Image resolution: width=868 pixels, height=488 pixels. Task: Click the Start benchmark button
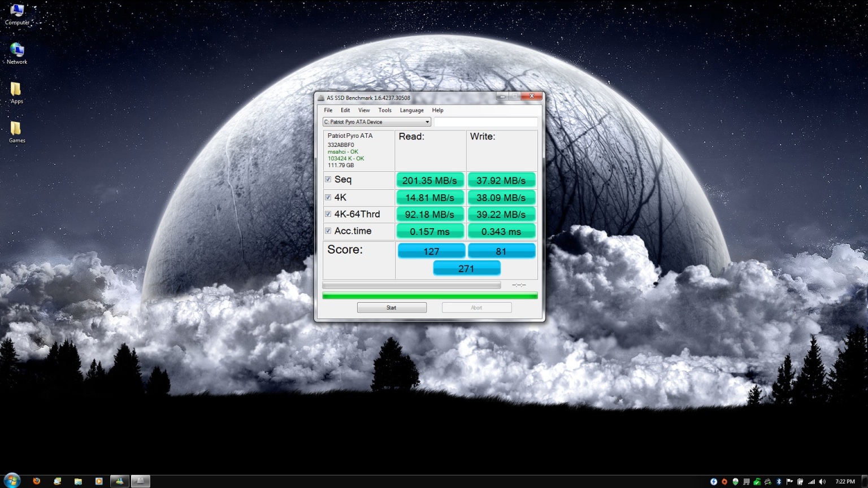point(392,307)
